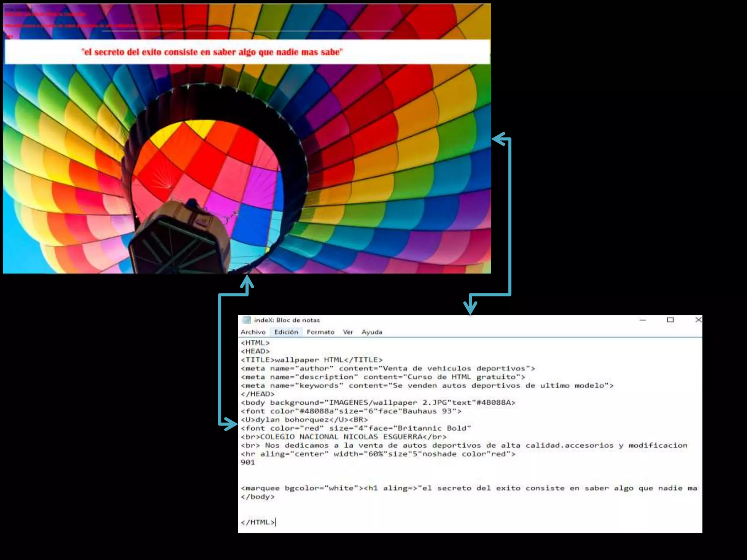This screenshot has width=747, height=560.
Task: Open the Archivo menu
Action: tap(253, 332)
